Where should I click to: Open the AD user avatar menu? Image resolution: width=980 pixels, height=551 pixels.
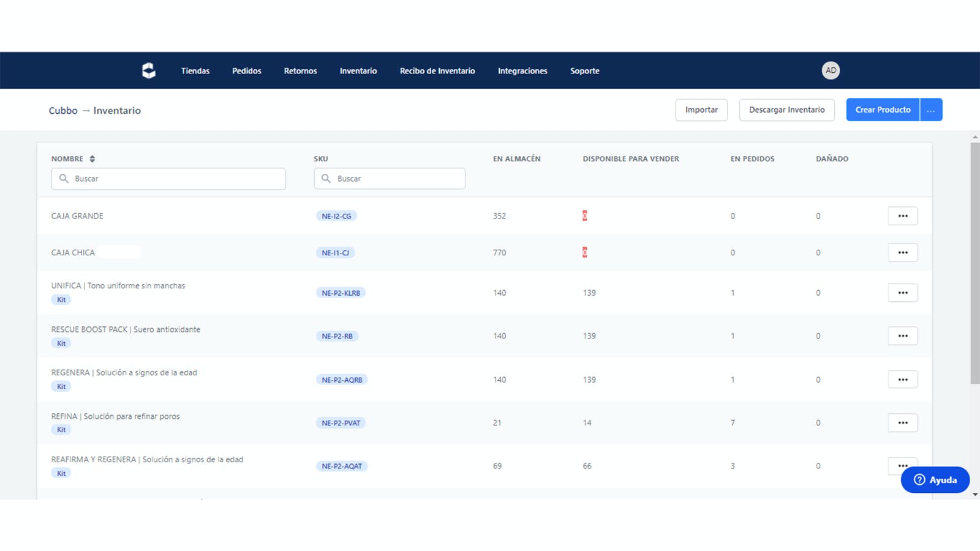(x=831, y=70)
